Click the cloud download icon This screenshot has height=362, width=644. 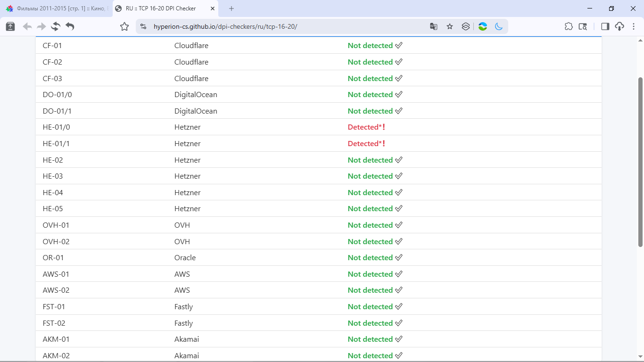(x=619, y=26)
